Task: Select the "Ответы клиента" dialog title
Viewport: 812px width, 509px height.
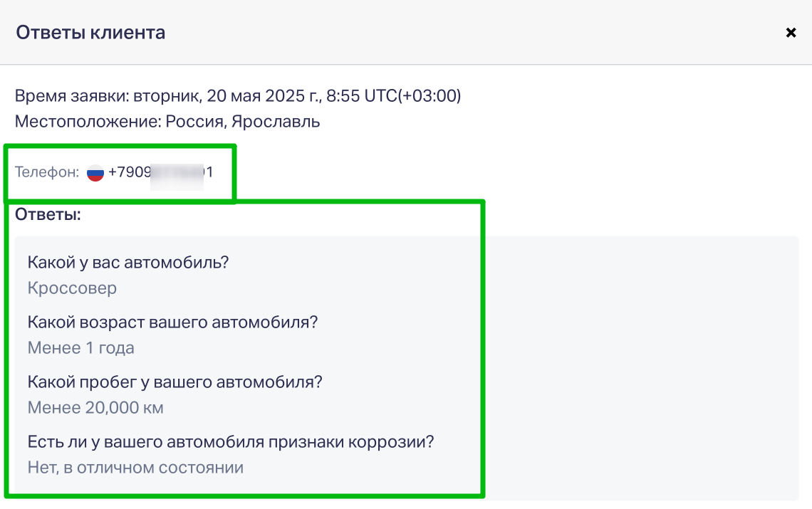Action: [90, 33]
